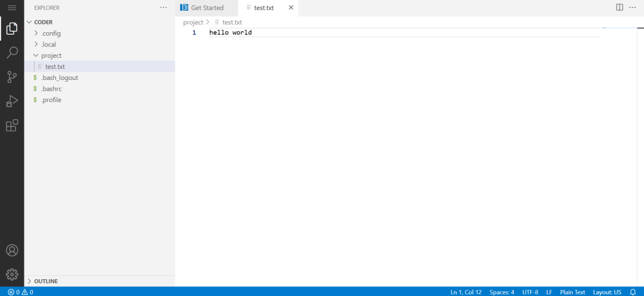
Task: Expand the OUTLINE section
Action: pyautogui.click(x=100, y=281)
